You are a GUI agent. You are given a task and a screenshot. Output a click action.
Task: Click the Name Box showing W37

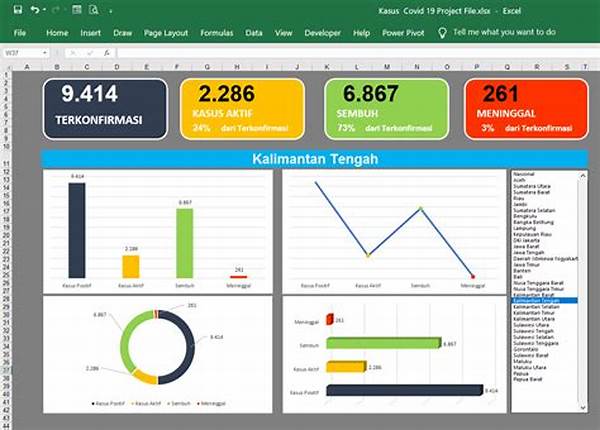[22, 51]
